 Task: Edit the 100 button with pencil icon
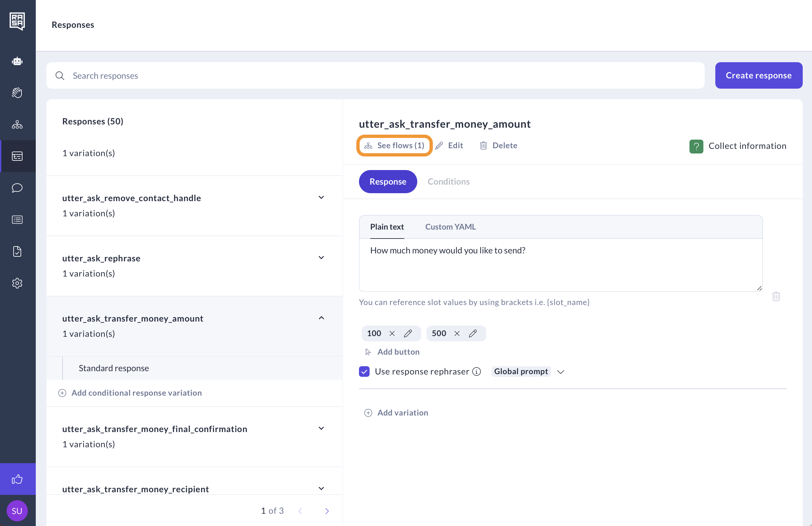408,333
